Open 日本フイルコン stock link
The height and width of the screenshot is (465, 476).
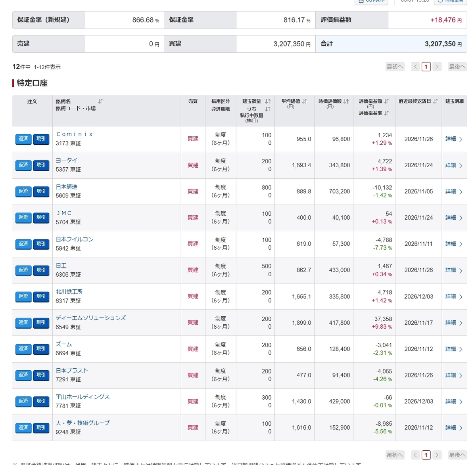point(75,239)
